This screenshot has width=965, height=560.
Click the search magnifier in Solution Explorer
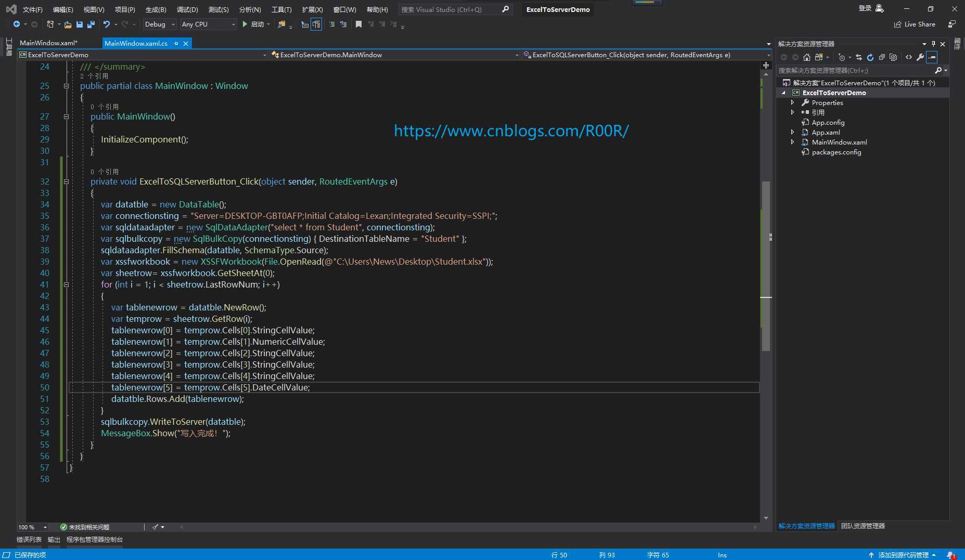point(938,70)
